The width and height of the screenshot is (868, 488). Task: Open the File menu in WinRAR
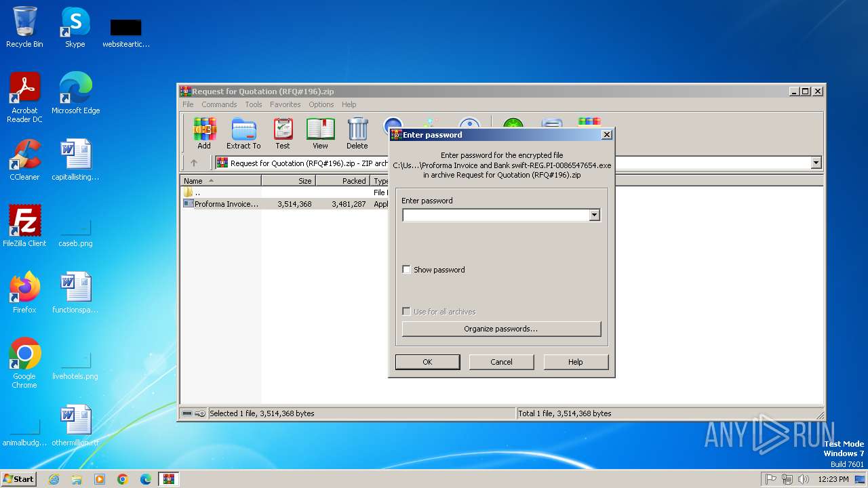188,104
